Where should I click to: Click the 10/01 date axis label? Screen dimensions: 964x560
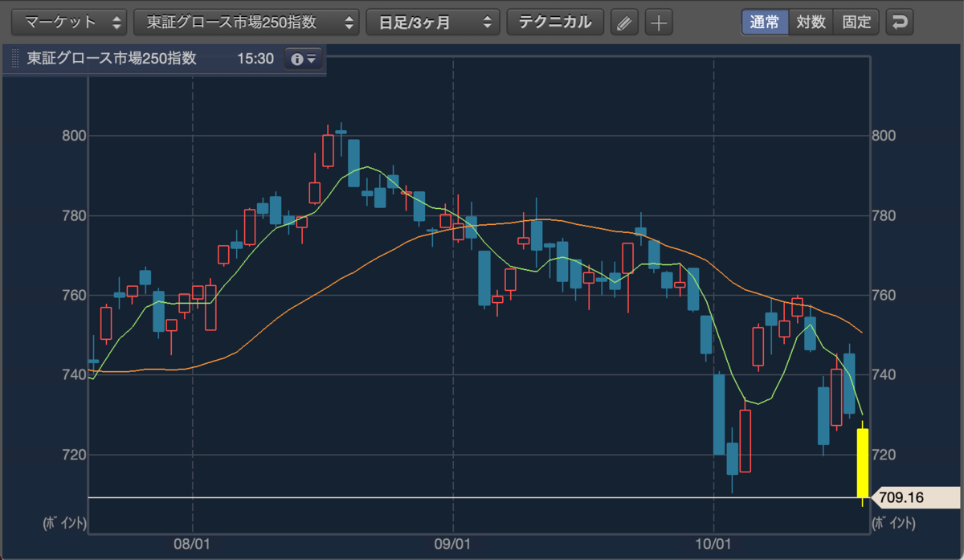click(713, 544)
